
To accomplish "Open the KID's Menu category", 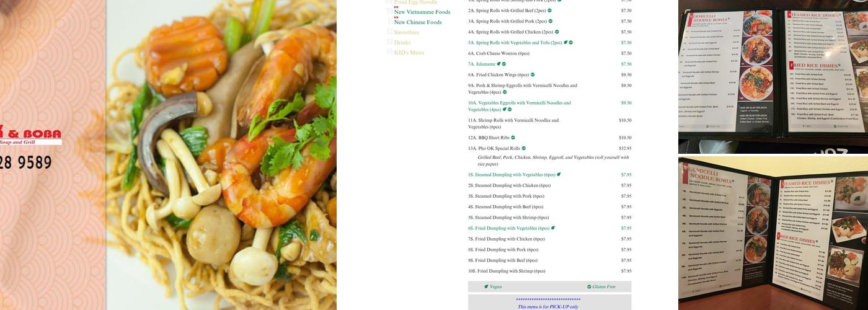I will click(409, 53).
